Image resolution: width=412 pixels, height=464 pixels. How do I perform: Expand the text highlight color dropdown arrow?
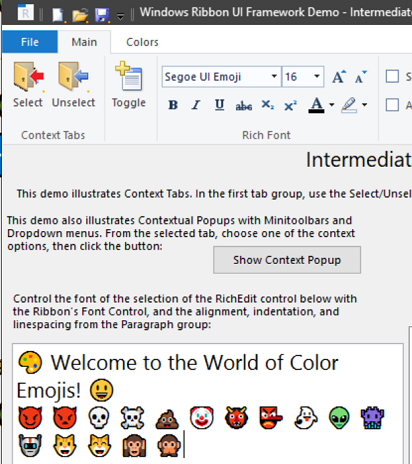click(x=365, y=105)
